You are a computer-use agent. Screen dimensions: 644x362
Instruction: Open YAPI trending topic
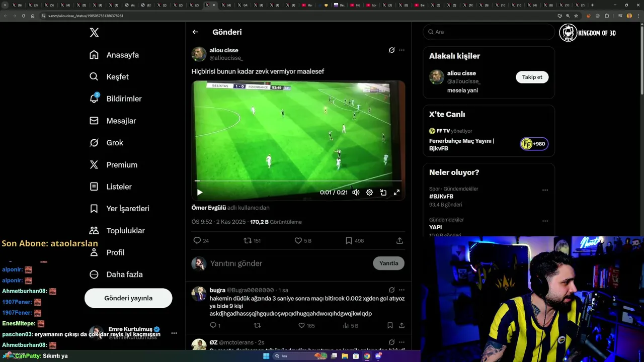tap(436, 227)
